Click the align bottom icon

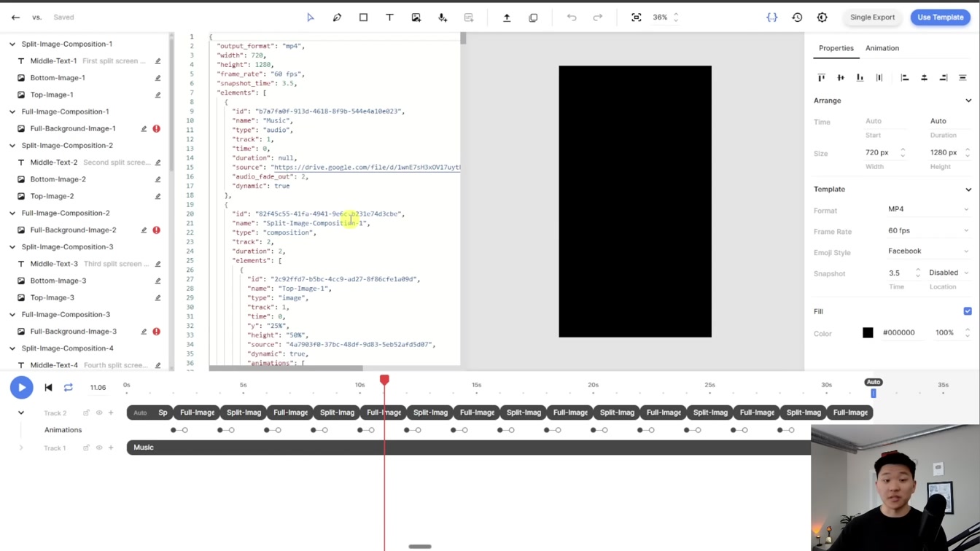pos(860,78)
